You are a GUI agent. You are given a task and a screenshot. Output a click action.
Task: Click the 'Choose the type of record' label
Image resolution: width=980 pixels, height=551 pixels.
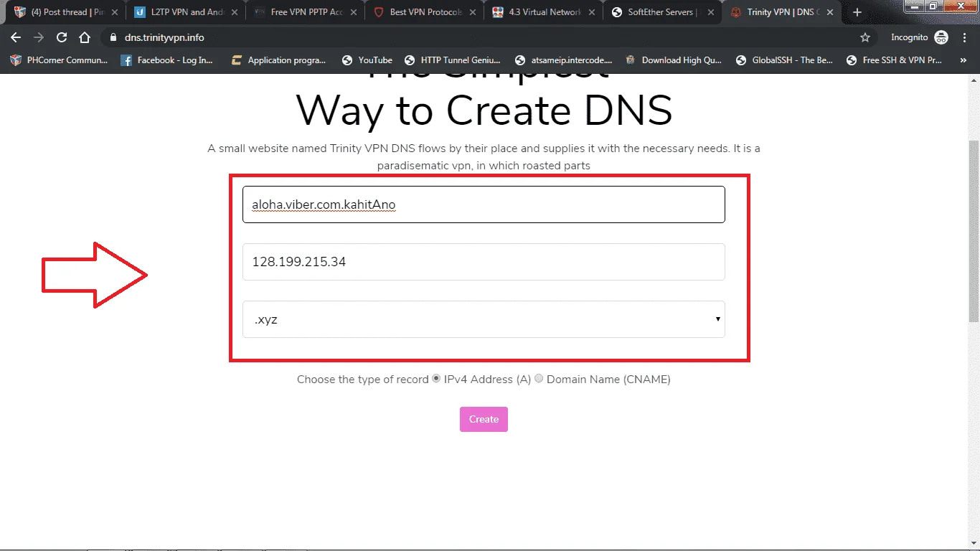click(x=362, y=380)
